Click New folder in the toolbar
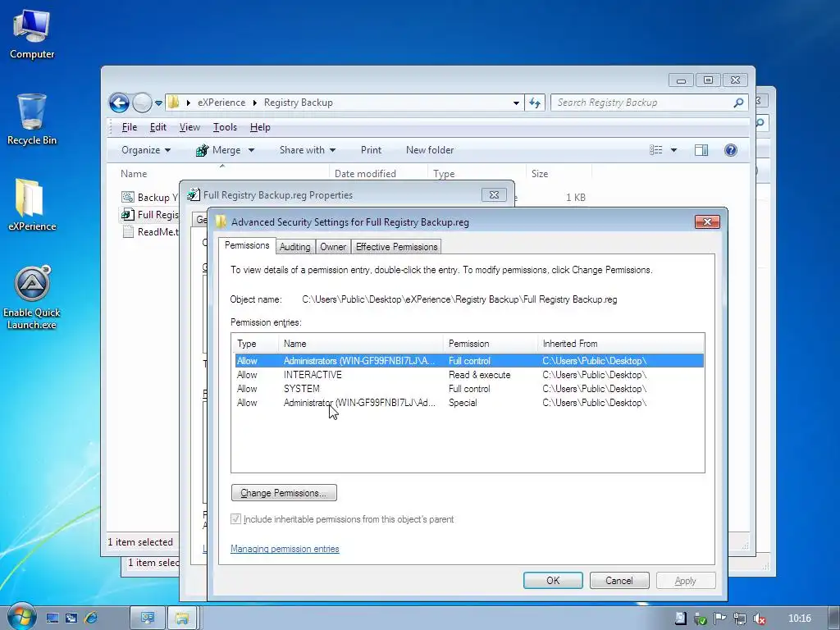The image size is (840, 630). pyautogui.click(x=430, y=150)
